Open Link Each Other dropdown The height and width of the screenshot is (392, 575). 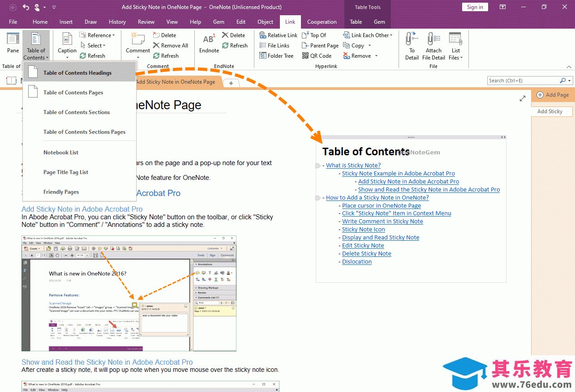tap(368, 35)
